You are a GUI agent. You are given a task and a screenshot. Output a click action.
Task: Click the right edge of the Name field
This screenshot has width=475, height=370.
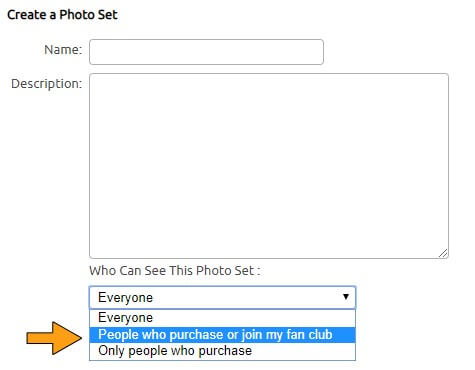(x=322, y=52)
